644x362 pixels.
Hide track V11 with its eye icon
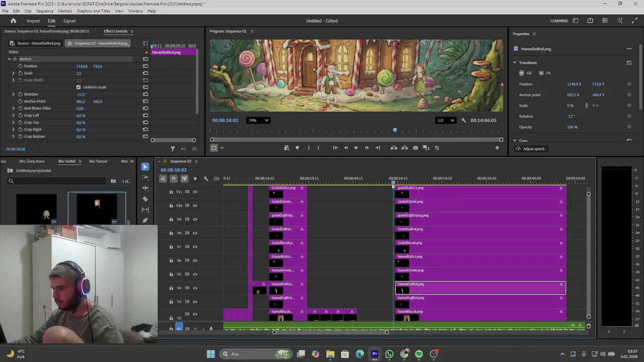(x=195, y=192)
